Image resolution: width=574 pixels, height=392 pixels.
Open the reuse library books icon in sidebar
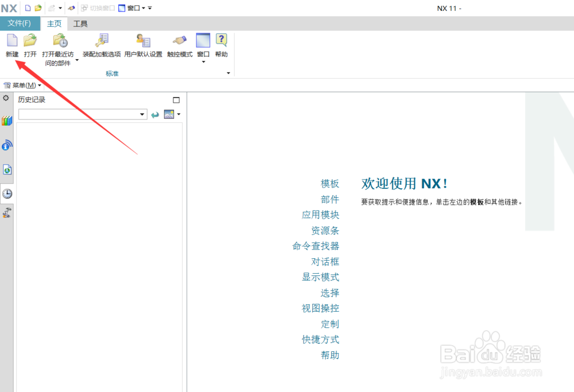click(6, 121)
